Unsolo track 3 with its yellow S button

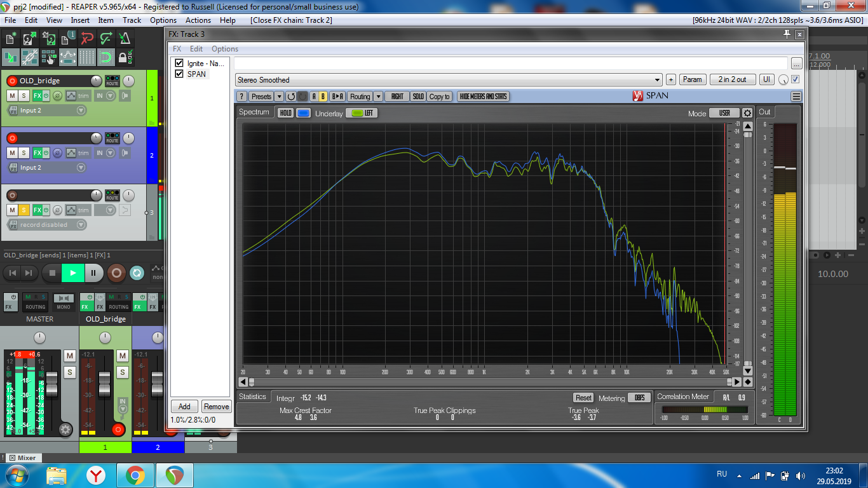click(x=24, y=210)
